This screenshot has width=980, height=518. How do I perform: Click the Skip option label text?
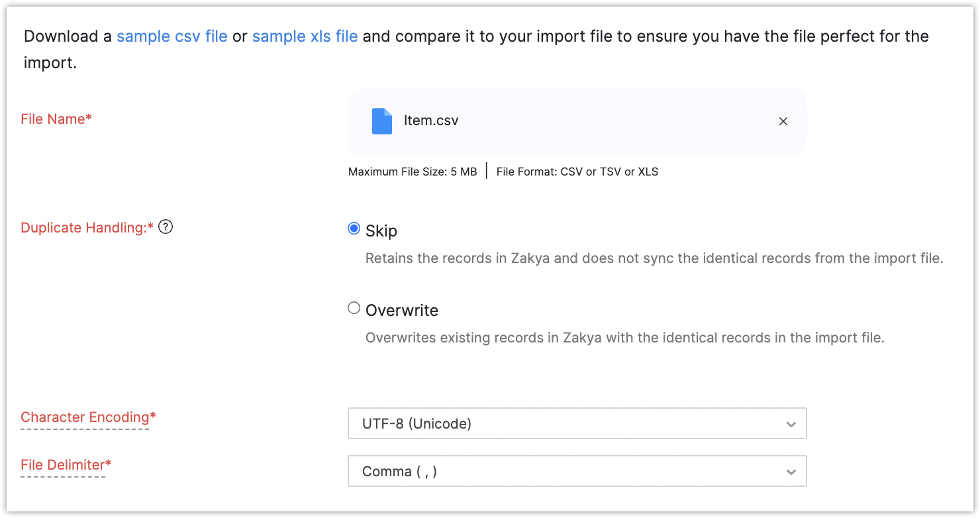pyautogui.click(x=381, y=231)
